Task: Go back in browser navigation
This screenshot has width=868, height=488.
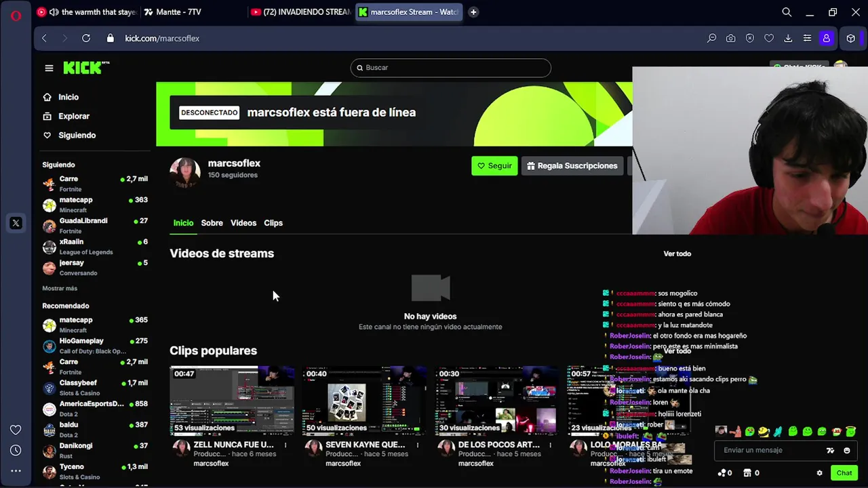Action: click(x=45, y=39)
